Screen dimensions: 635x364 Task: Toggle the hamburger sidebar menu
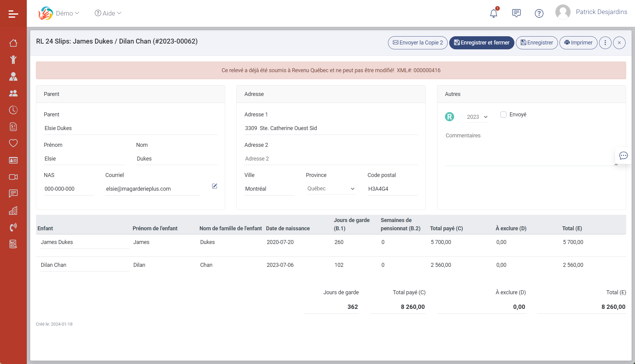13,14
